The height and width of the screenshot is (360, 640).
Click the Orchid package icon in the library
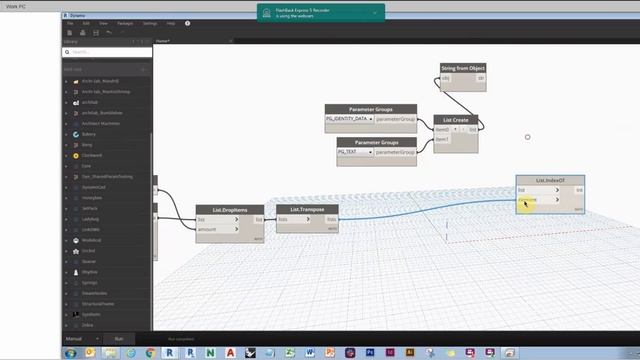click(76, 251)
